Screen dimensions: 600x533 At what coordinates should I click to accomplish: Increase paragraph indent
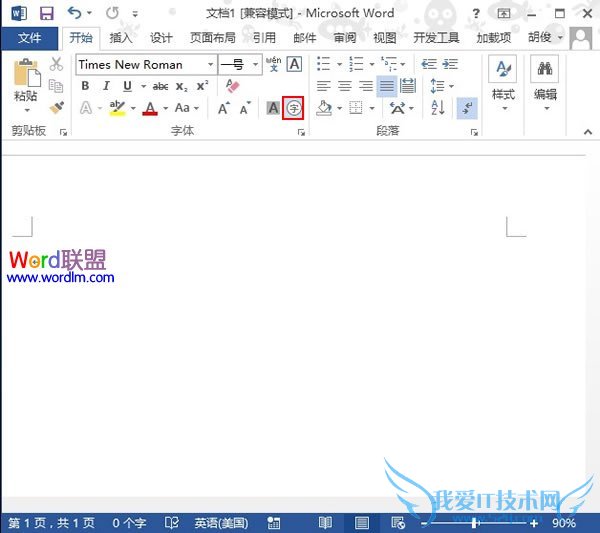[450, 64]
